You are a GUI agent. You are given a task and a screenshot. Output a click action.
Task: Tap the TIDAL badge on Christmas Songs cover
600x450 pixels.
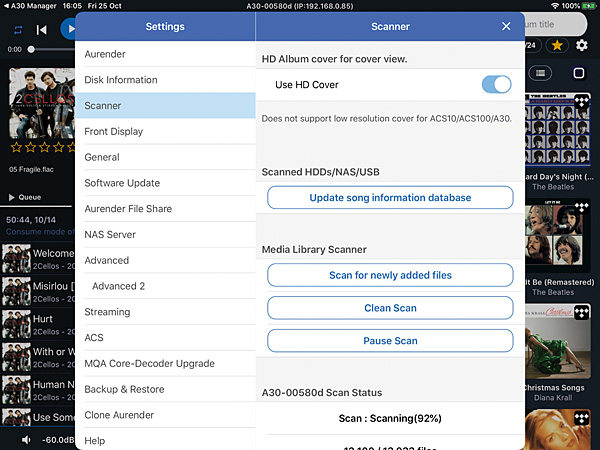tap(582, 312)
